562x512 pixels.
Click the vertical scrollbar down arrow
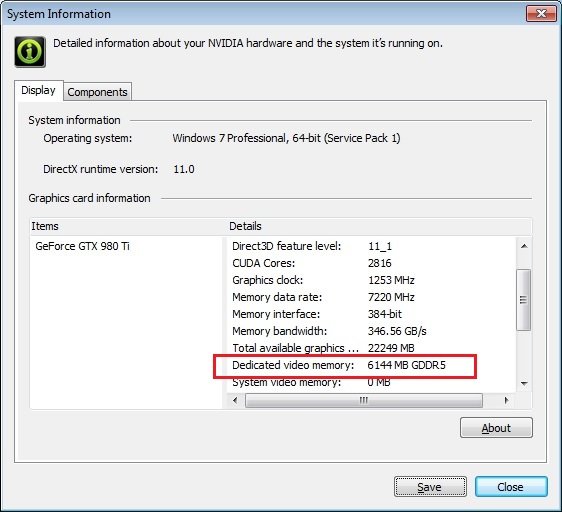524,383
